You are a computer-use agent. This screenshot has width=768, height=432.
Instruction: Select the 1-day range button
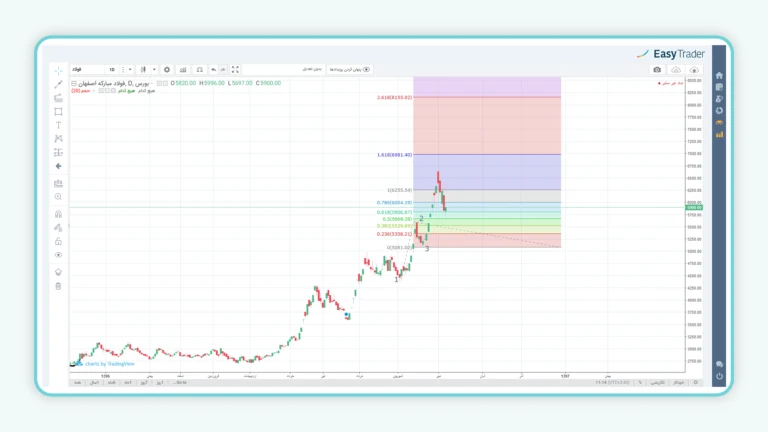click(x=160, y=383)
